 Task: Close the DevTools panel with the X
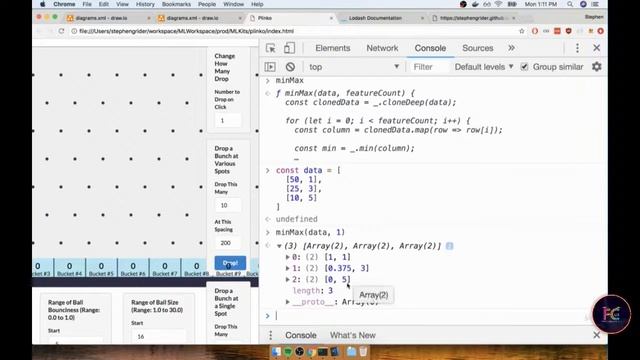(x=596, y=48)
